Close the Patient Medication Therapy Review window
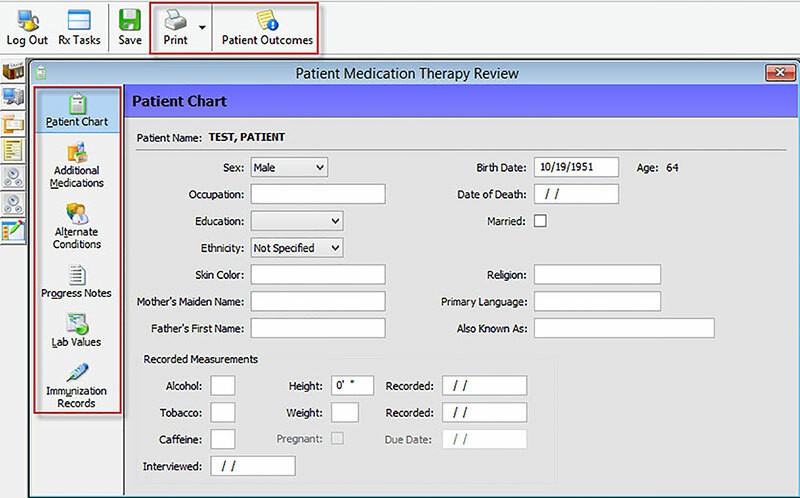Viewport: 800px width, 498px height. [x=777, y=73]
